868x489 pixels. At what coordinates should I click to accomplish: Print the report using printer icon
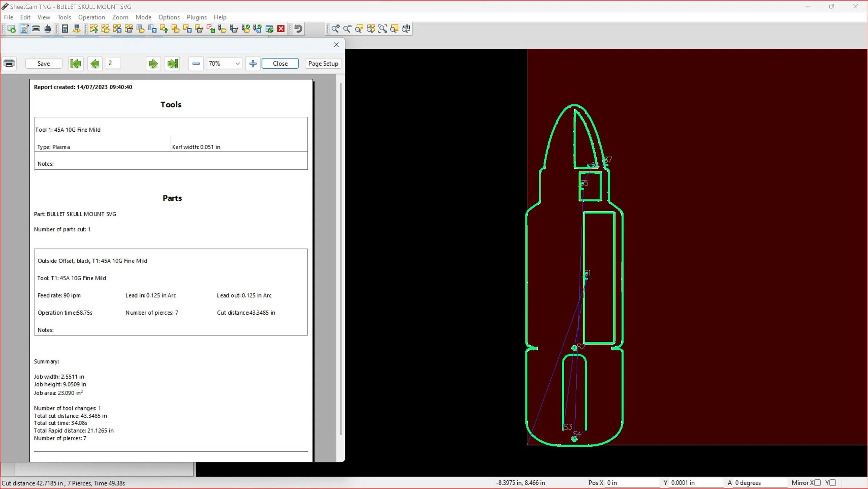(x=9, y=64)
